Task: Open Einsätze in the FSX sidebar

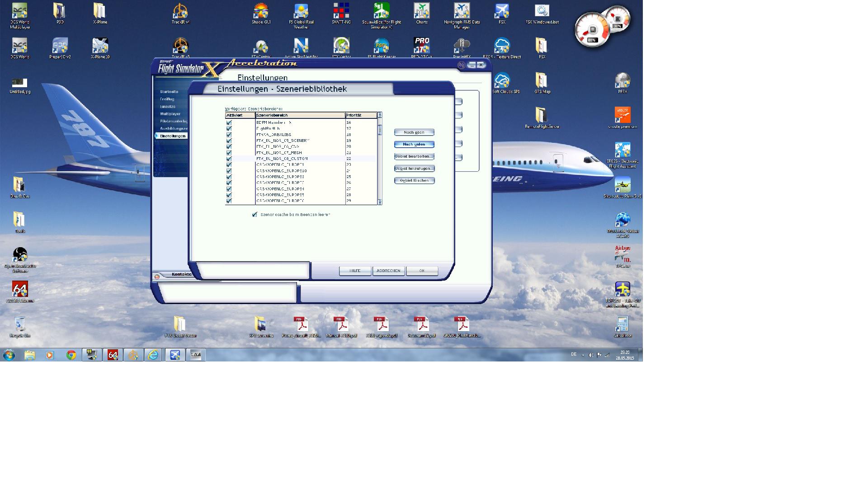Action: pos(167,107)
